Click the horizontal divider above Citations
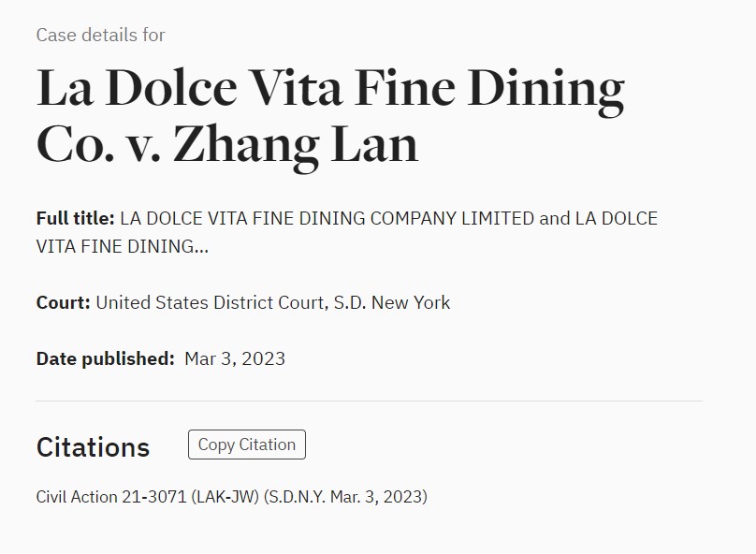 tap(370, 401)
